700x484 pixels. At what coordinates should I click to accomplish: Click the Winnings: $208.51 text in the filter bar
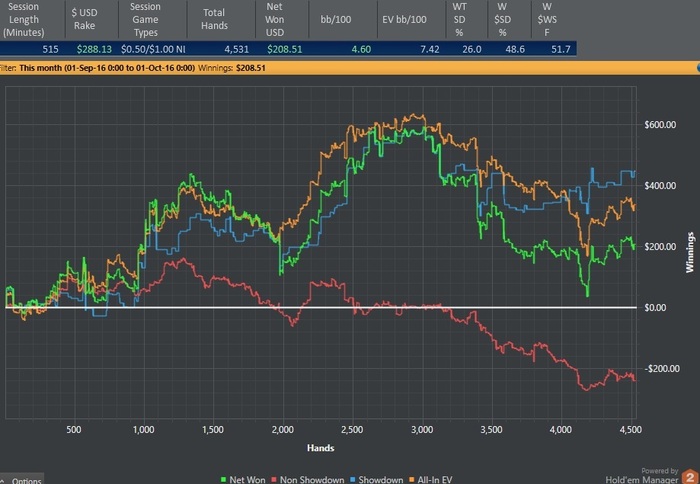pos(232,68)
